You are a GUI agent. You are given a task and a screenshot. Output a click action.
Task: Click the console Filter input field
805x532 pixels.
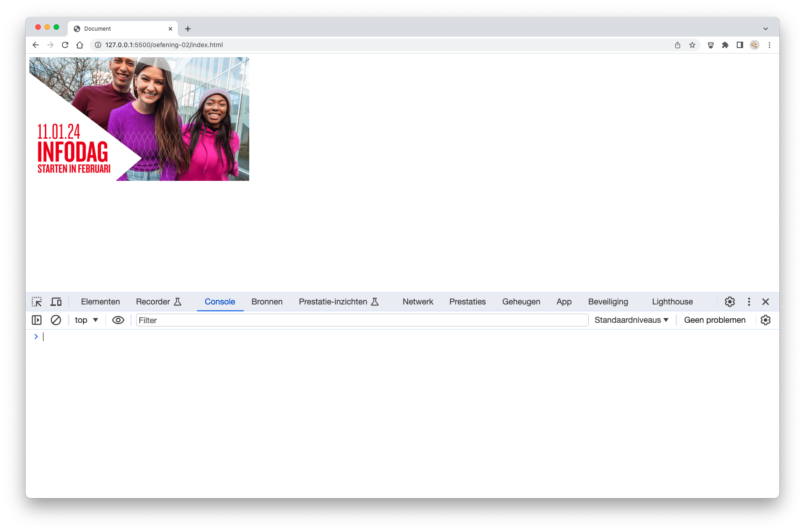(x=362, y=320)
